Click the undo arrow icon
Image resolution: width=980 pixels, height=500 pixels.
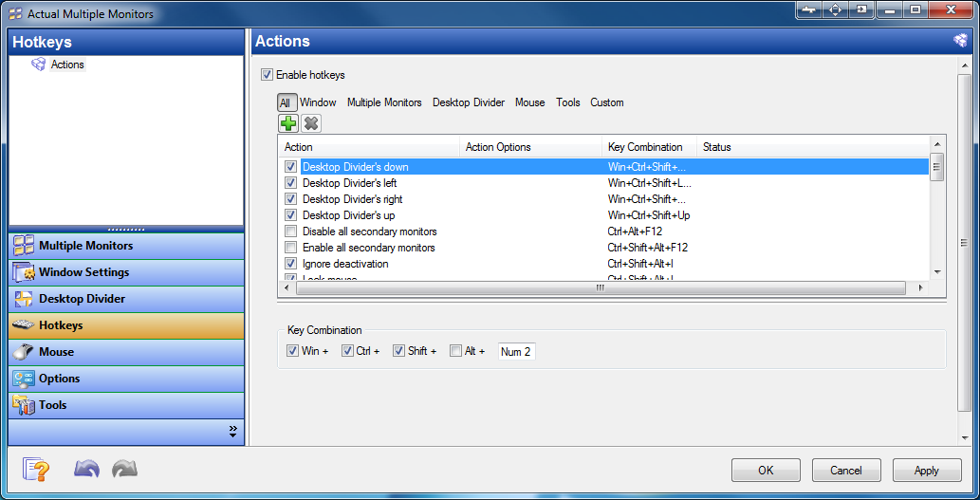click(86, 470)
